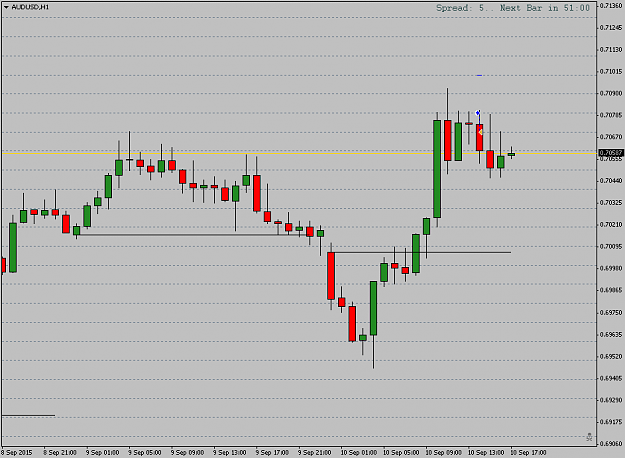
Task: Click the 0.71130 price scale label
Action: tap(611, 49)
